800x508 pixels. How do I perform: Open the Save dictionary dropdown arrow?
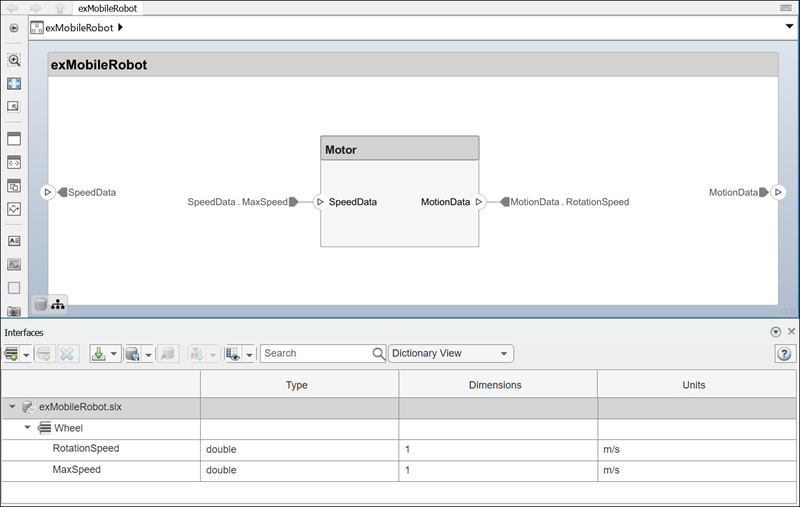[x=148, y=354]
